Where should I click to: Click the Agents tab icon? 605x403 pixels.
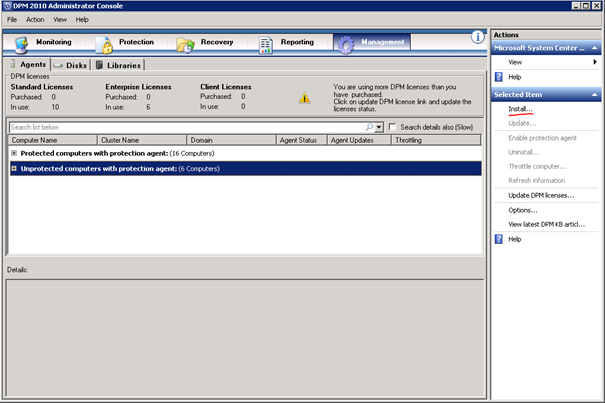[14, 64]
